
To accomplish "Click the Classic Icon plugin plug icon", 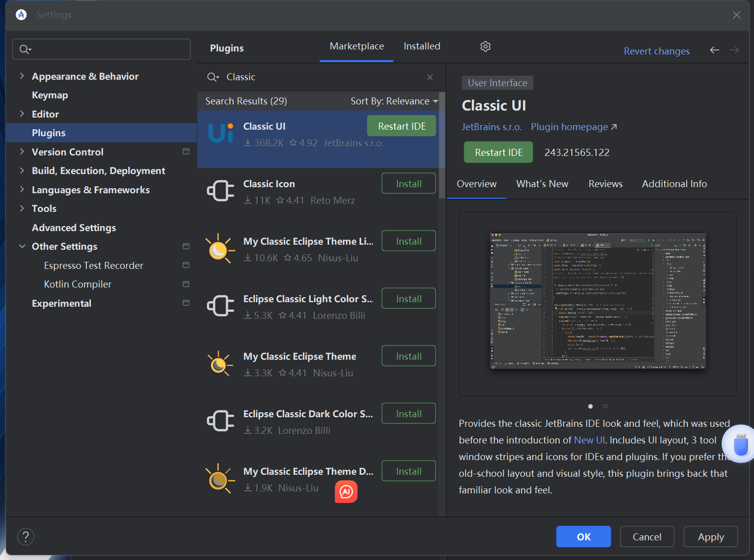I will click(x=221, y=191).
